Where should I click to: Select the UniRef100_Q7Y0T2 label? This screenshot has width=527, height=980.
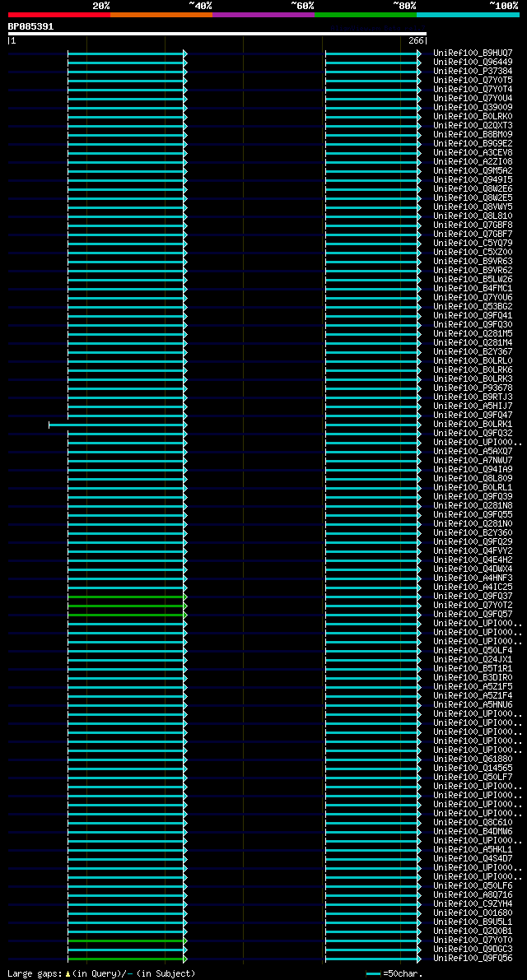point(473,606)
